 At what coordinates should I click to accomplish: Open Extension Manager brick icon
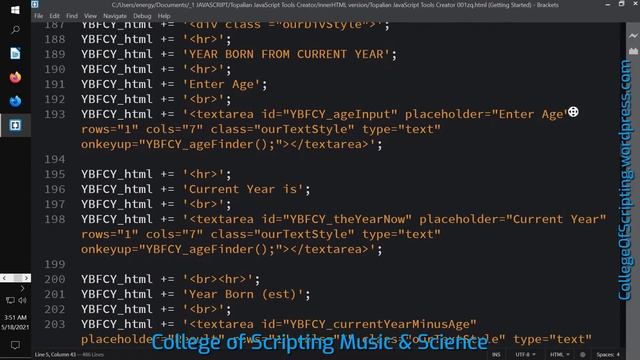pos(633,51)
